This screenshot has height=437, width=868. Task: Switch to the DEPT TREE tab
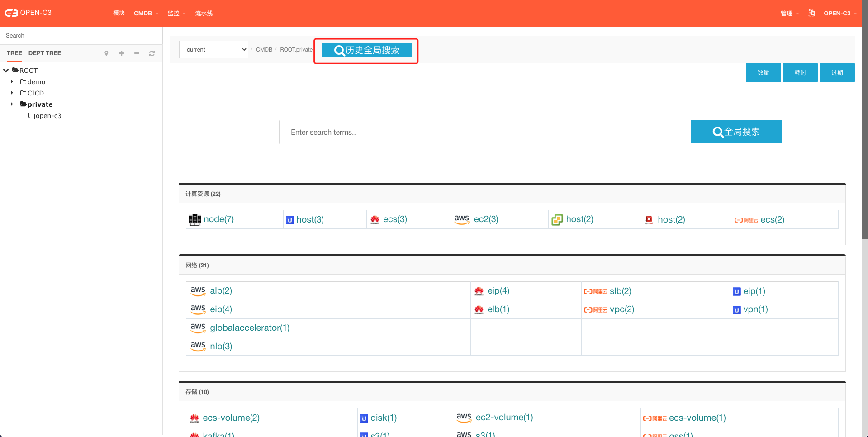pyautogui.click(x=45, y=53)
